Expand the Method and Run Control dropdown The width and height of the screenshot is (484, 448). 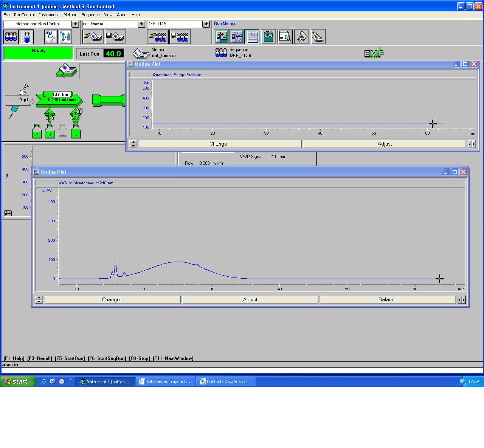coord(75,24)
